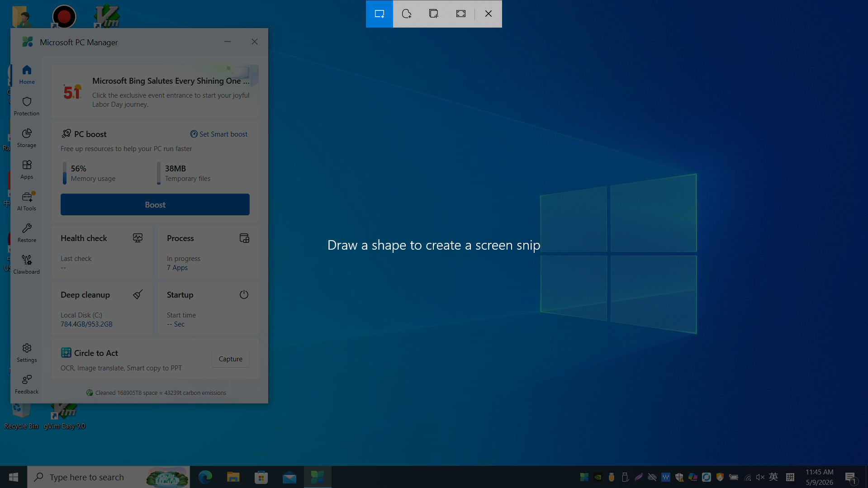Open the Recycle Bin desktop icon
This screenshot has height=488, width=868.
click(21, 416)
